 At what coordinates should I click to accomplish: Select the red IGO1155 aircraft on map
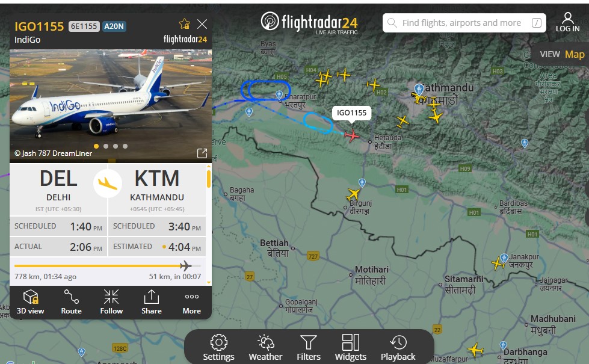(351, 135)
